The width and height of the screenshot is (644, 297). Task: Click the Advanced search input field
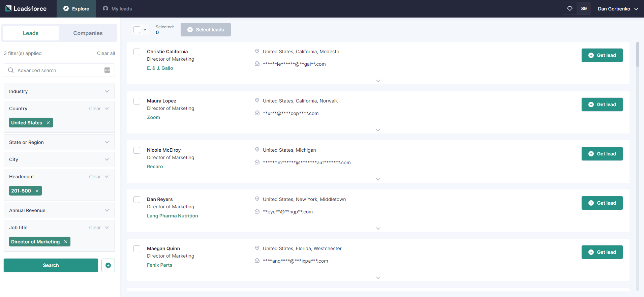pyautogui.click(x=59, y=70)
